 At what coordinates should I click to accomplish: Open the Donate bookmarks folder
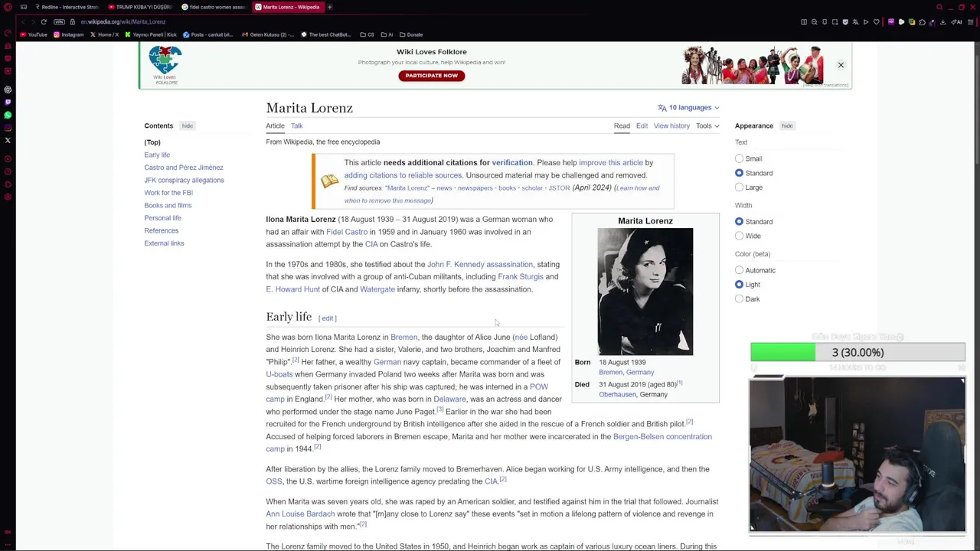click(x=411, y=34)
